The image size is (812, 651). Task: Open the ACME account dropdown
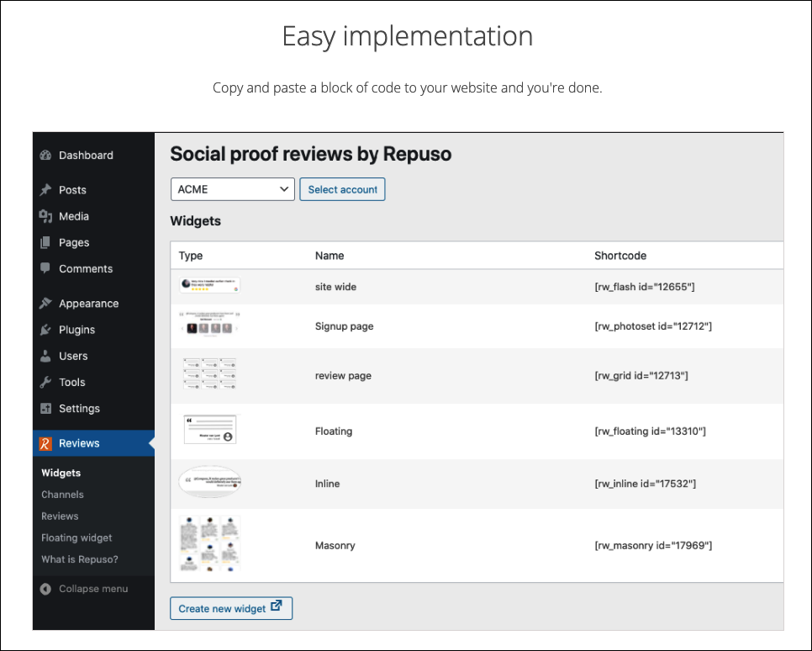232,189
